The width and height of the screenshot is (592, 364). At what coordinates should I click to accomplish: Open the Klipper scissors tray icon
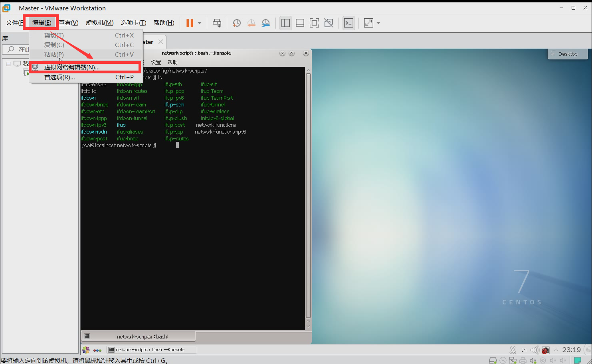(x=513, y=350)
